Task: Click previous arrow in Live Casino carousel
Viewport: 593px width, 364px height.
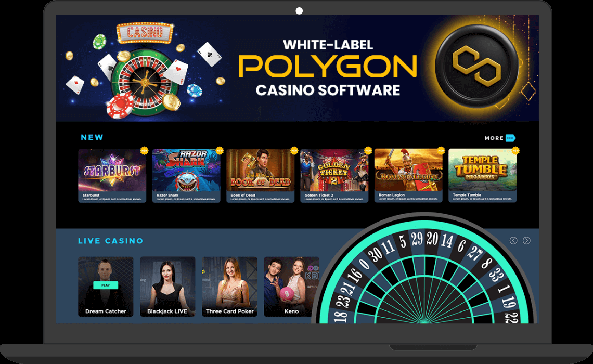Action: tap(513, 240)
